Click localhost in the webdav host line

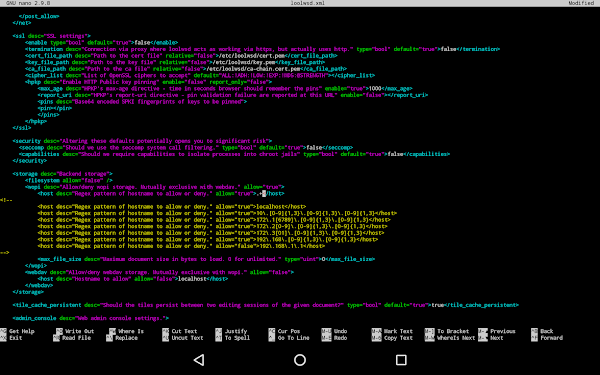pos(192,279)
